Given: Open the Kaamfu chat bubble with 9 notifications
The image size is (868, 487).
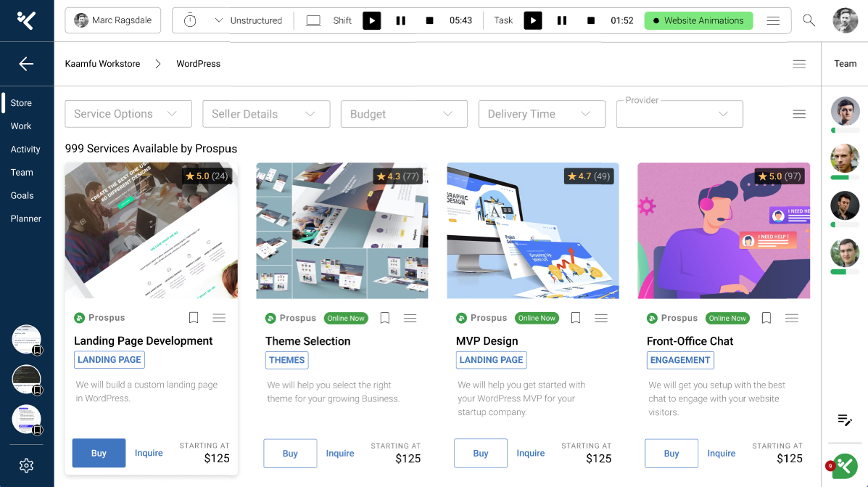Looking at the screenshot, I should pos(844,466).
